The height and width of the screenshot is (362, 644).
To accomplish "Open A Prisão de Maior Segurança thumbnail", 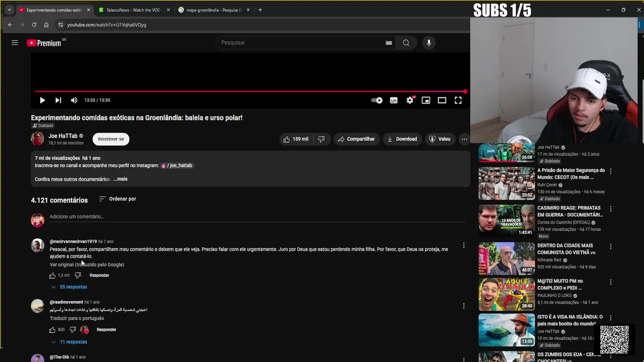I will pyautogui.click(x=507, y=184).
